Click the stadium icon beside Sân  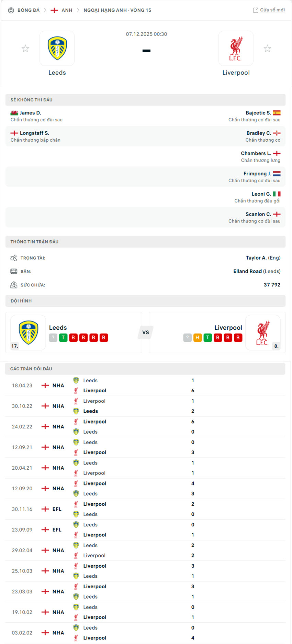tap(14, 271)
